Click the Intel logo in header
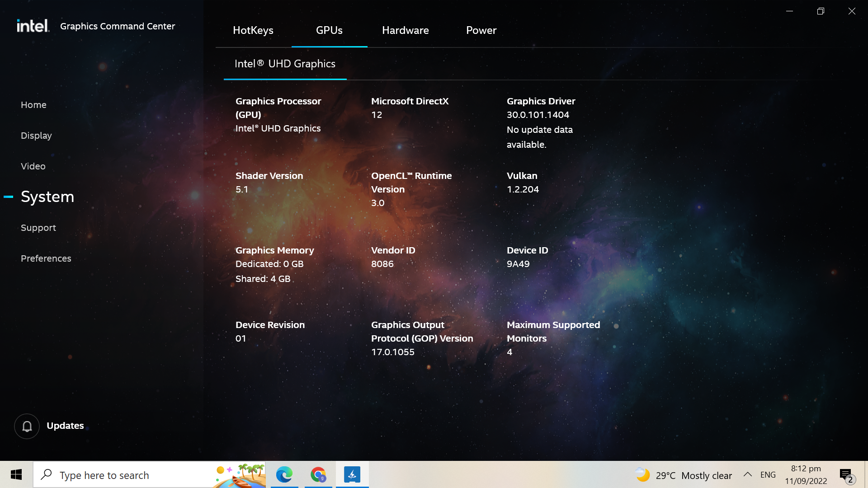The height and width of the screenshot is (488, 868). click(x=33, y=26)
